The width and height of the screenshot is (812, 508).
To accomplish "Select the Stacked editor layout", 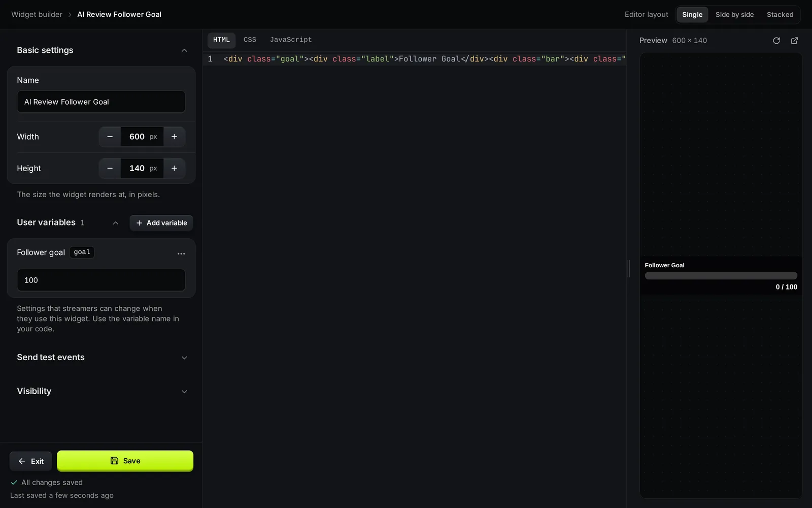I will [x=780, y=15].
